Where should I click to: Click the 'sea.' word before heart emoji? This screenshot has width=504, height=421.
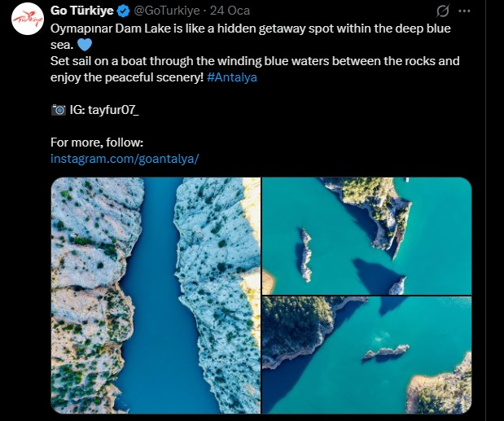click(x=62, y=45)
